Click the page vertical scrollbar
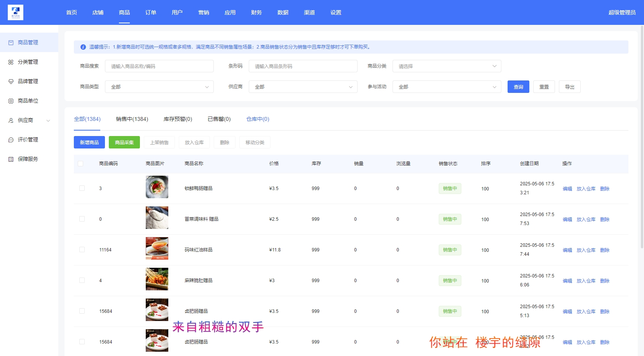Image resolution: width=644 pixels, height=356 pixels. (x=642, y=136)
